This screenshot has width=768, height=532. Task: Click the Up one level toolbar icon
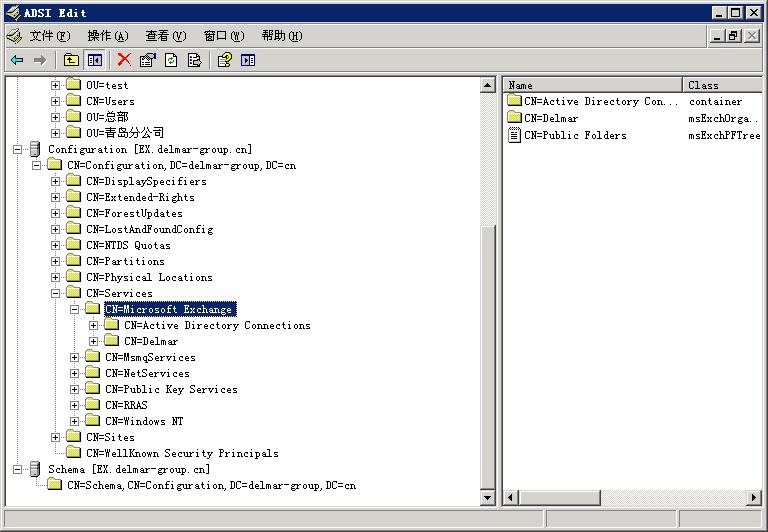tap(71, 60)
